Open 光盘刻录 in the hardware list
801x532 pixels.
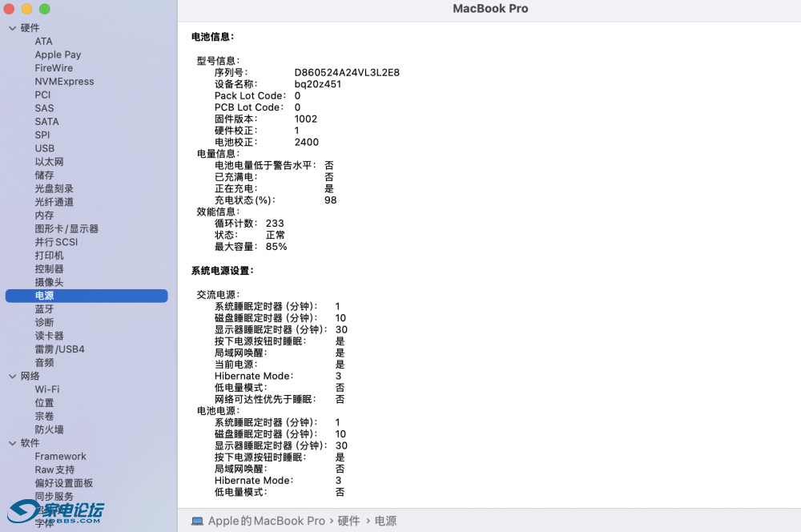coord(54,188)
